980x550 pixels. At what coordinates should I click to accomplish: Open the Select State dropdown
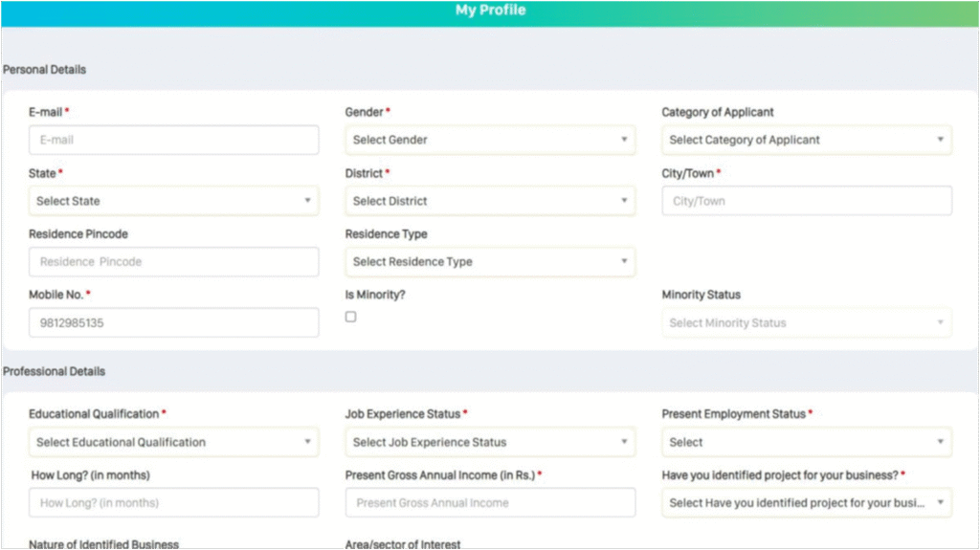click(x=173, y=201)
